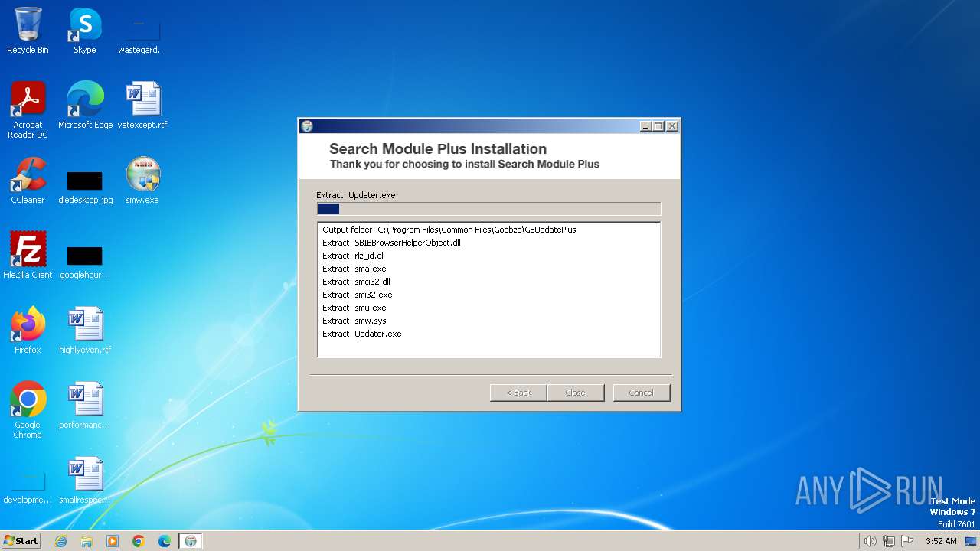
Task: Open Action Center flag icon
Action: coord(907,541)
